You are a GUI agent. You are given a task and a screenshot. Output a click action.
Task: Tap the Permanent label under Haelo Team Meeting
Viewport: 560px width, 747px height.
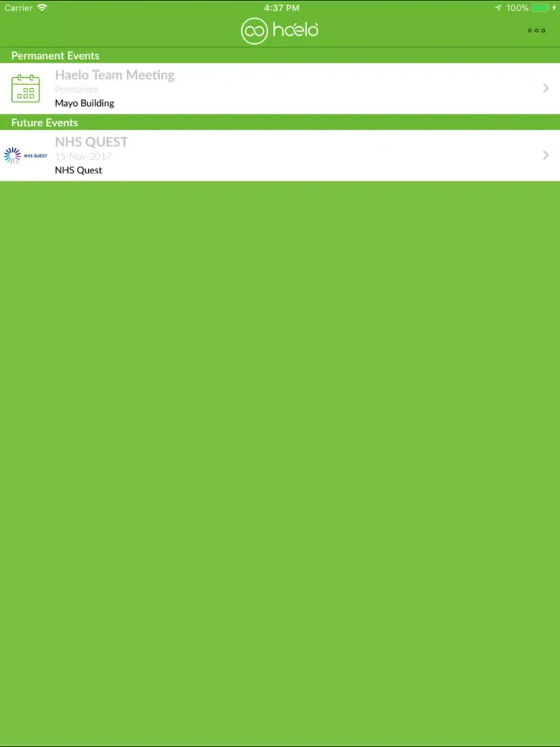(77, 89)
